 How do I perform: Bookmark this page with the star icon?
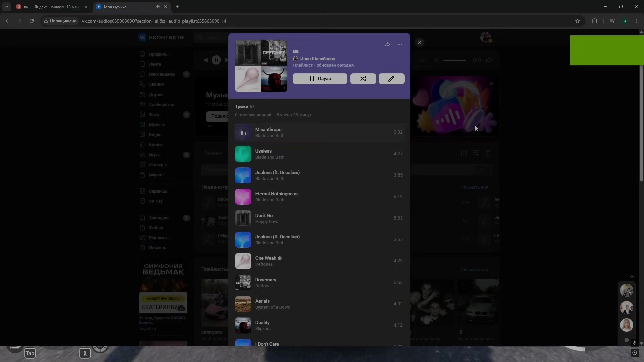tap(577, 21)
